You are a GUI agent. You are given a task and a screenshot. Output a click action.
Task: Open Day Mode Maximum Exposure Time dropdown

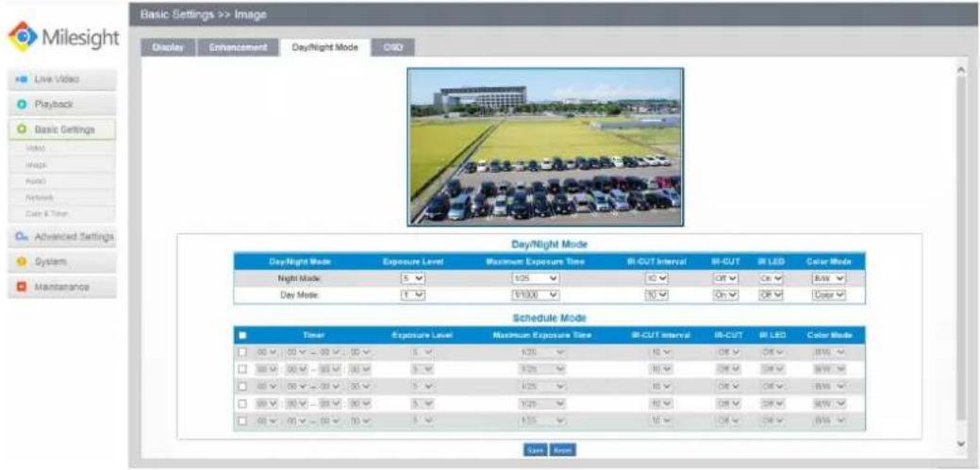click(x=535, y=295)
